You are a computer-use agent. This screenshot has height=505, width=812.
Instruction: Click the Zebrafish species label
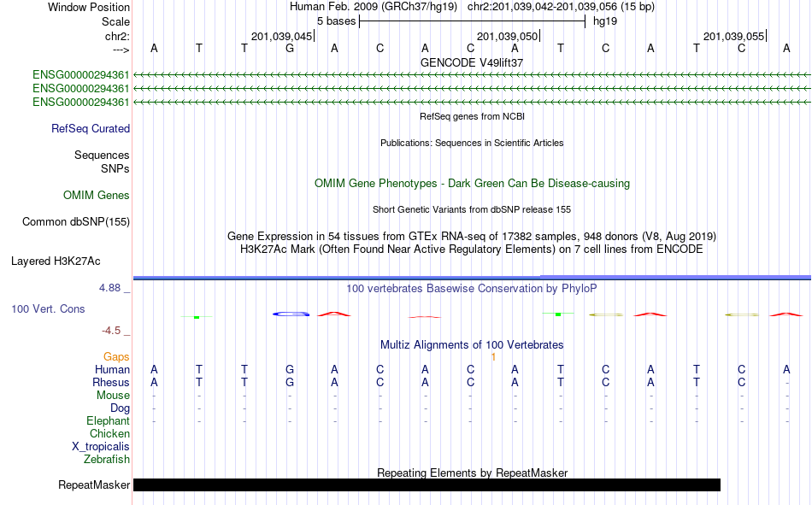pyautogui.click(x=107, y=460)
